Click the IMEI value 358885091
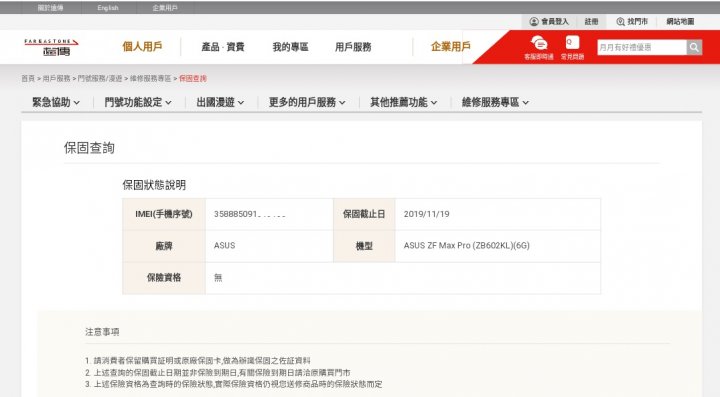This screenshot has height=397, width=720. coord(249,214)
